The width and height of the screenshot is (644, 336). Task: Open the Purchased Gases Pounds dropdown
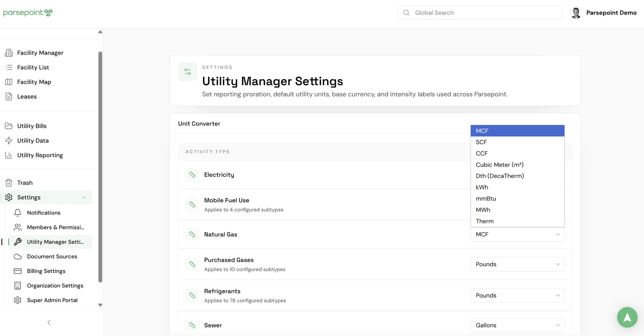[x=517, y=264]
